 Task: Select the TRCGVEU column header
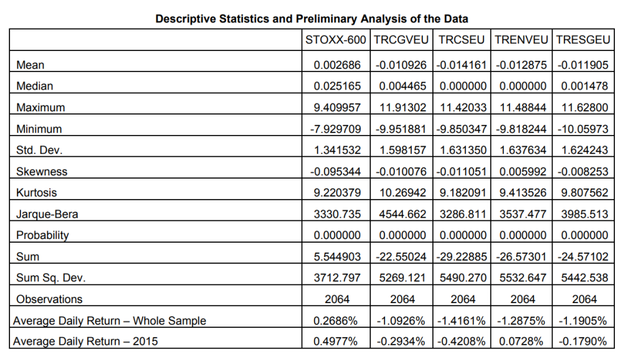[401, 40]
